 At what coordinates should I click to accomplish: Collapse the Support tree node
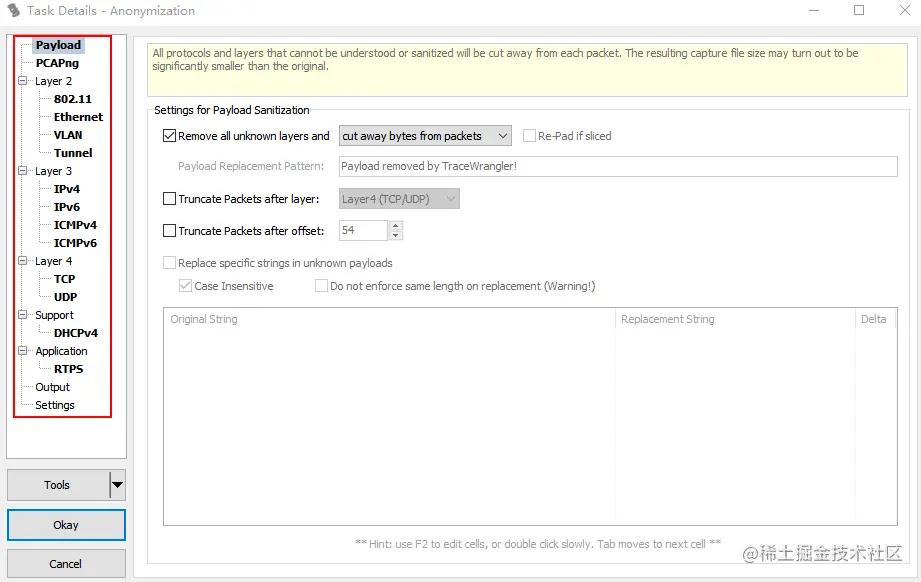23,314
